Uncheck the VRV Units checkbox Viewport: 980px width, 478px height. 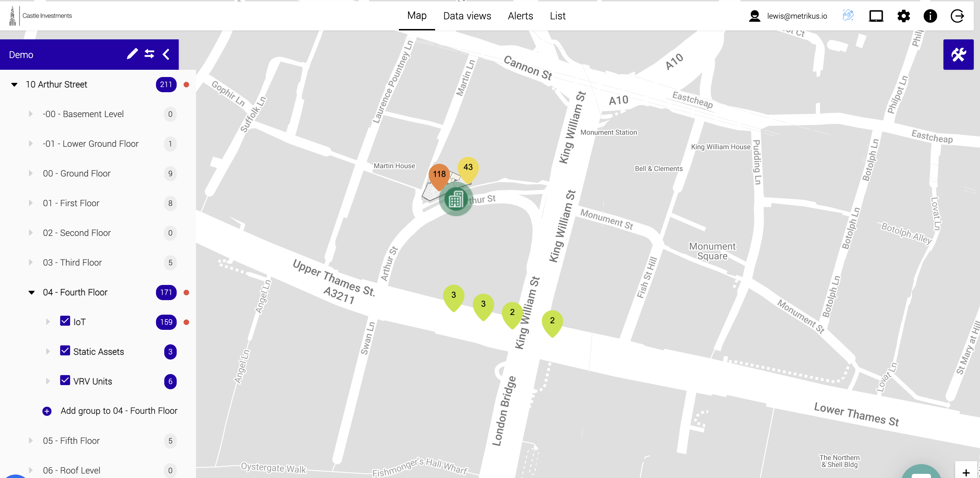click(x=65, y=380)
